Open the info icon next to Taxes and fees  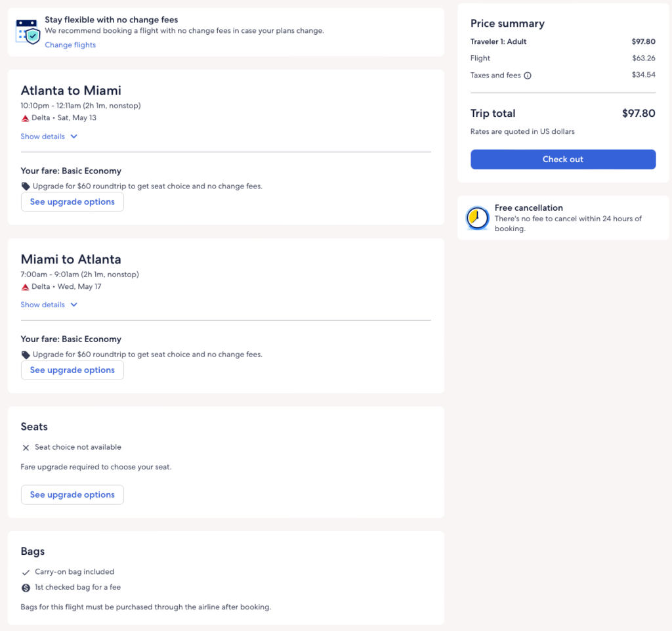click(528, 76)
